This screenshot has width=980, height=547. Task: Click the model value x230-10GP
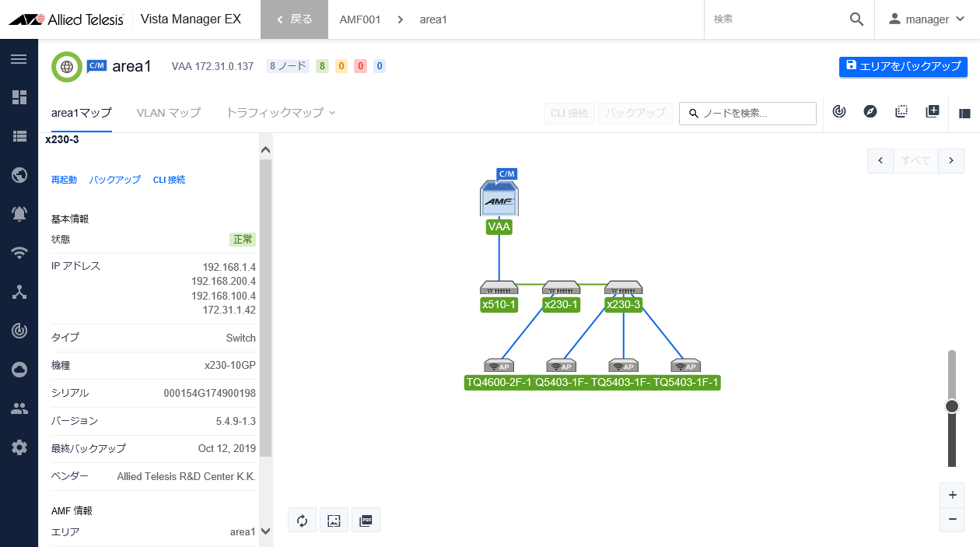tap(230, 365)
